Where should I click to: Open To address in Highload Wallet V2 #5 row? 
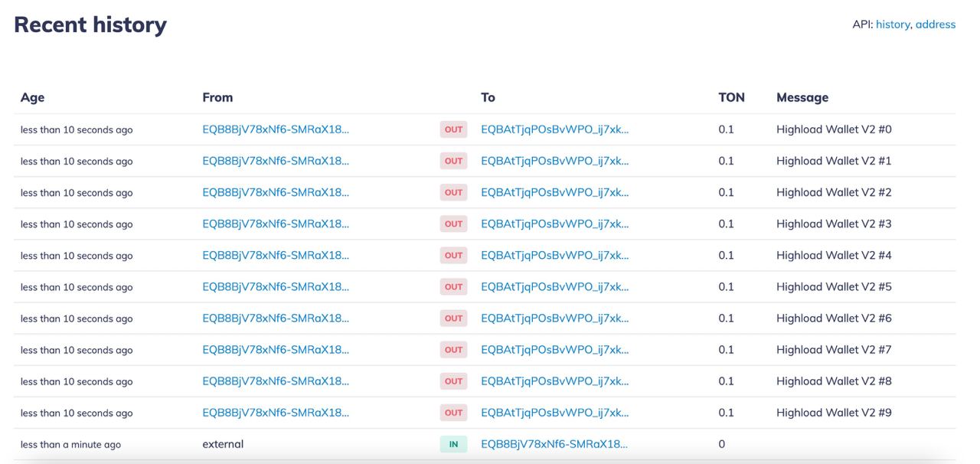pos(555,286)
